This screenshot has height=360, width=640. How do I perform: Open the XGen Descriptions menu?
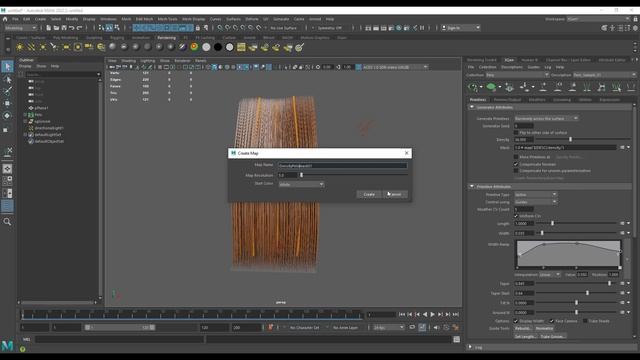click(x=511, y=67)
